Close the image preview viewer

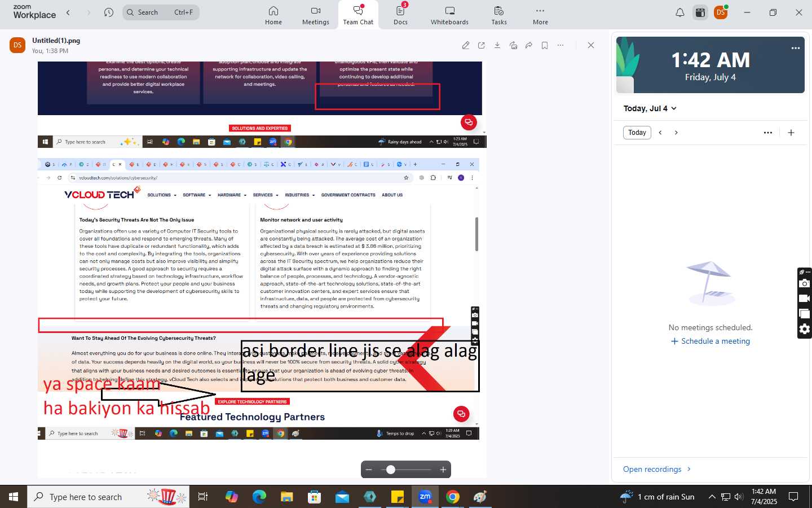591,45
